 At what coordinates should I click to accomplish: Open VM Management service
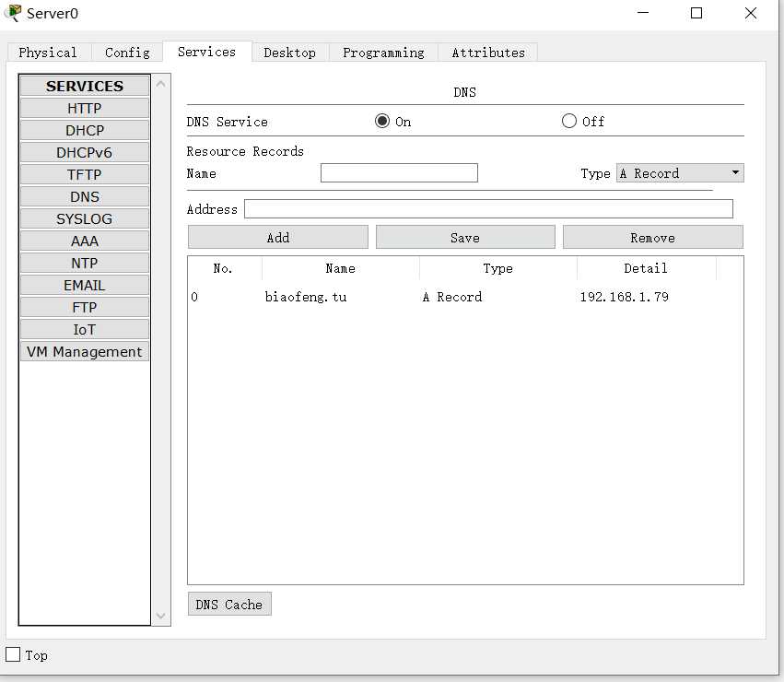click(x=85, y=351)
